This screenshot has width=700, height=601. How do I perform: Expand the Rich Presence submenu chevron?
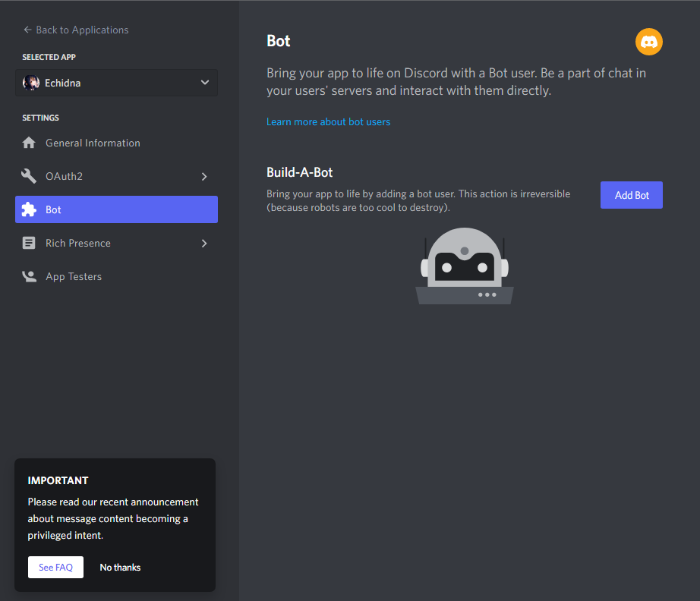204,244
